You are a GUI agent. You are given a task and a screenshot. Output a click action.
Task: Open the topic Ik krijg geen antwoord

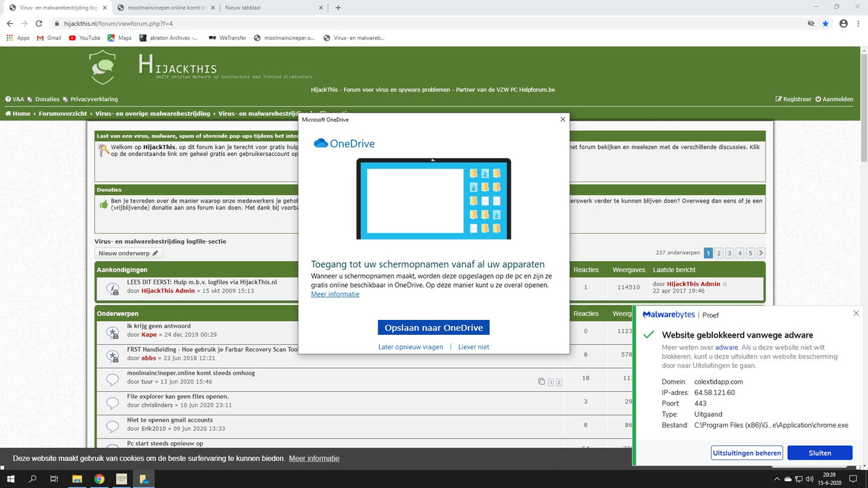(x=159, y=326)
